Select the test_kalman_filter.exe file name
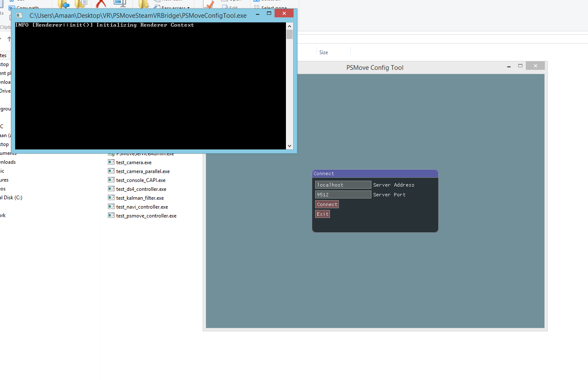This screenshot has height=380, width=588. 140,198
